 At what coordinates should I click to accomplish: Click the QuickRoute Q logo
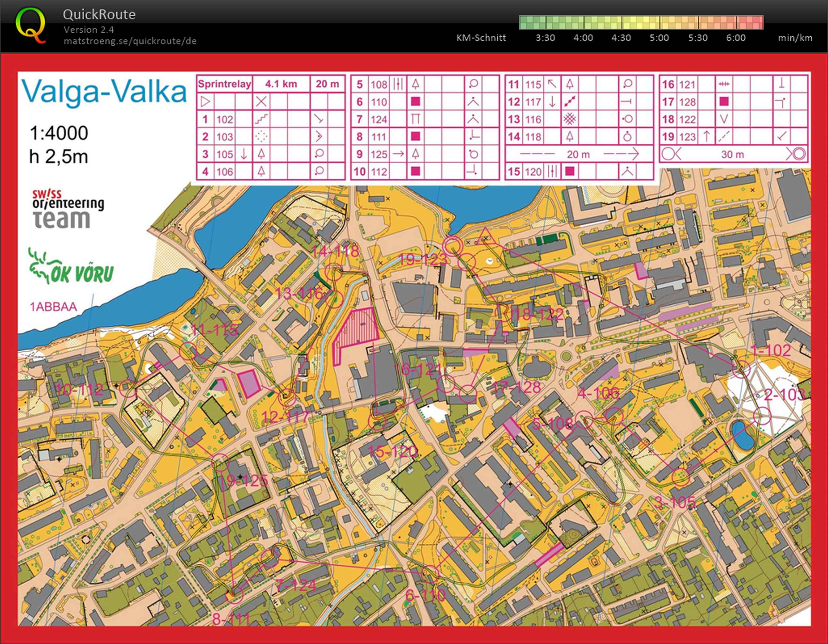click(x=31, y=26)
